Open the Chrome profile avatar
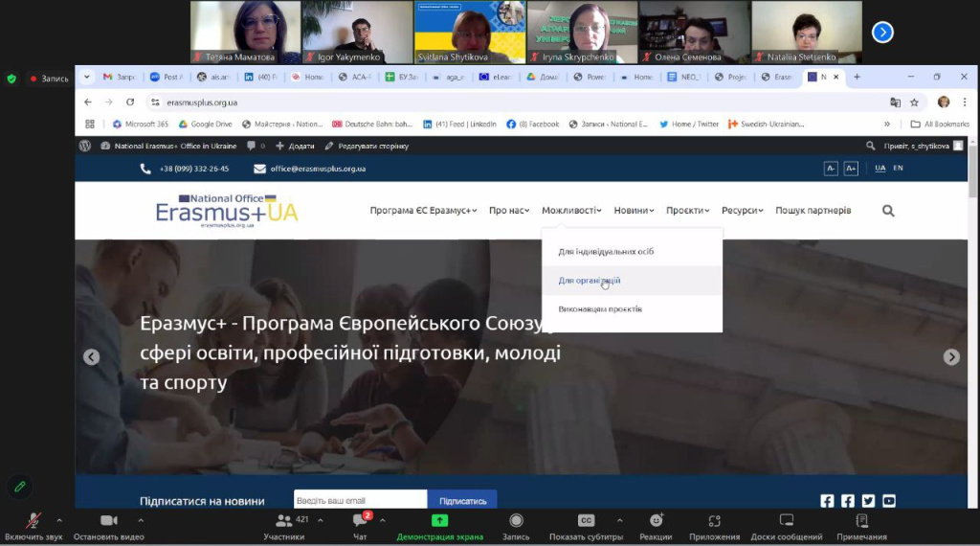 tap(943, 102)
